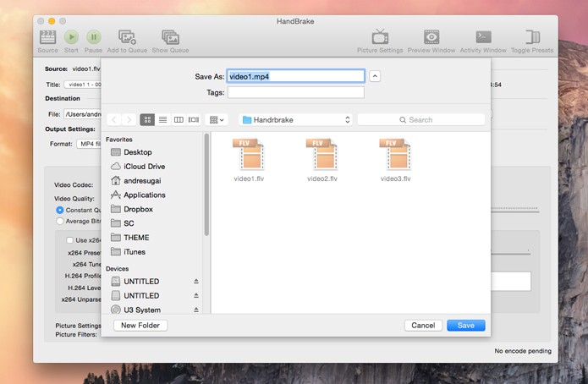The image size is (588, 384).
Task: Select iTunes folder in sidebar
Action: pos(128,252)
